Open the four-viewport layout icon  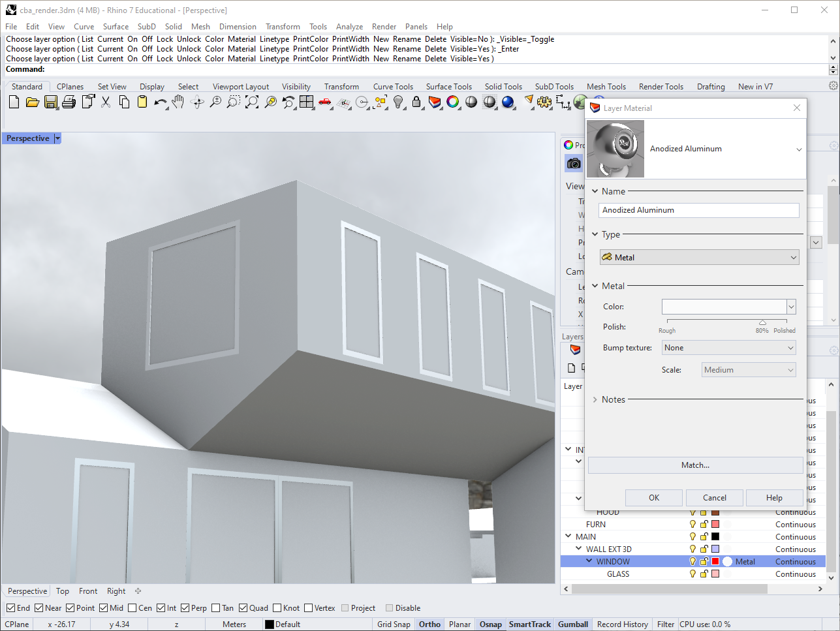[306, 102]
